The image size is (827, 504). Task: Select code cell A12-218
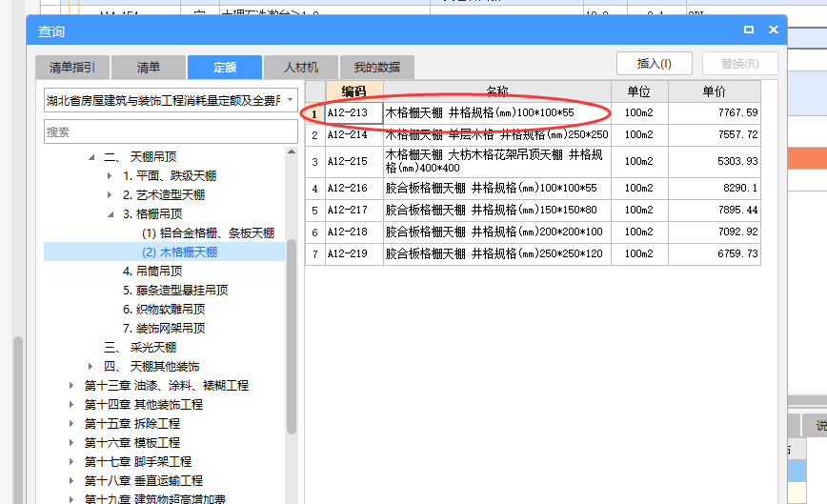tap(353, 232)
